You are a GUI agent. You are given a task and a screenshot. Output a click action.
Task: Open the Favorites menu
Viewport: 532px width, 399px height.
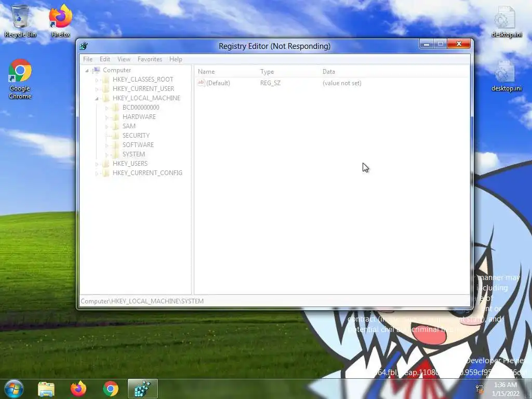tap(150, 59)
